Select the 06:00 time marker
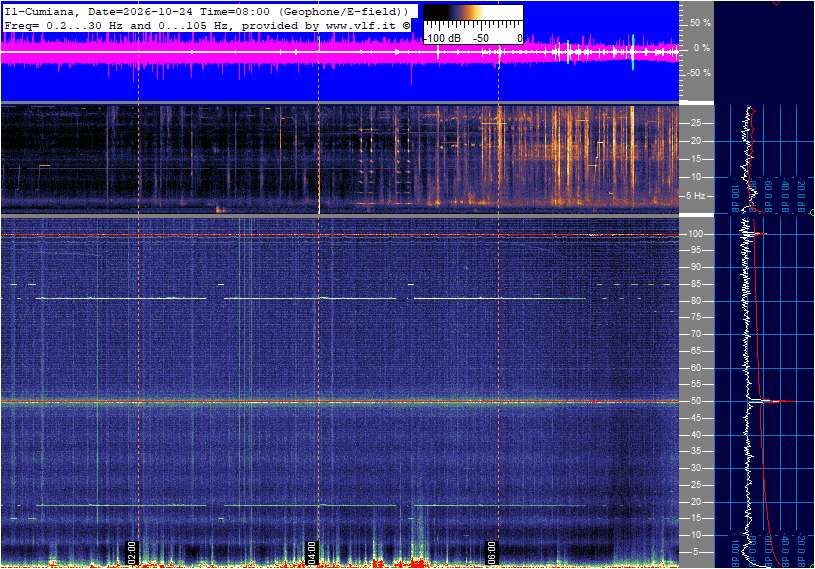Image resolution: width=815 pixels, height=569 pixels. [x=491, y=552]
